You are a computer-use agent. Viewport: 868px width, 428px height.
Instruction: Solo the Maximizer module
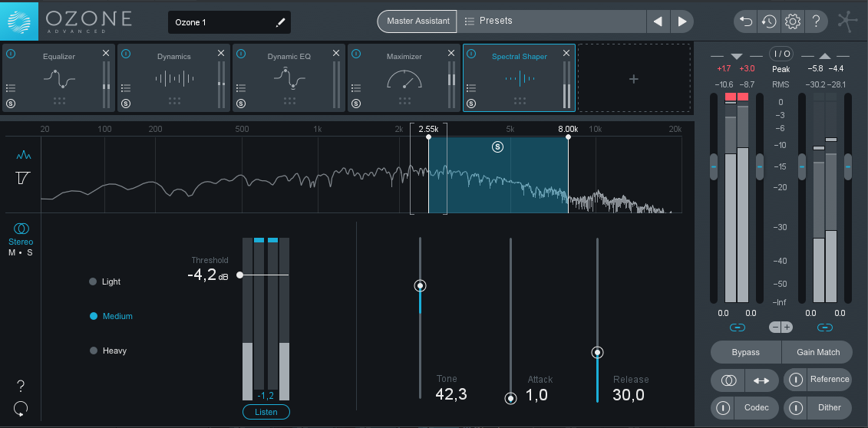(x=356, y=103)
